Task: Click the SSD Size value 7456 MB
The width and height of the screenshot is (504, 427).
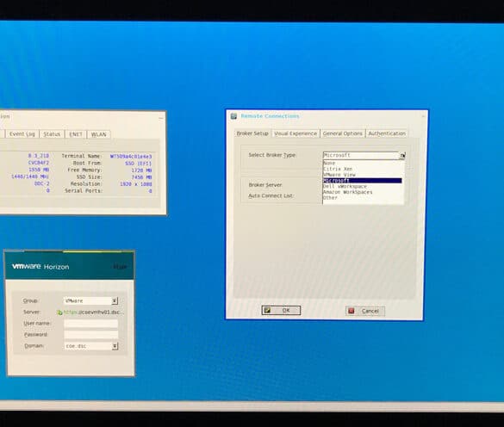Action: click(x=141, y=177)
